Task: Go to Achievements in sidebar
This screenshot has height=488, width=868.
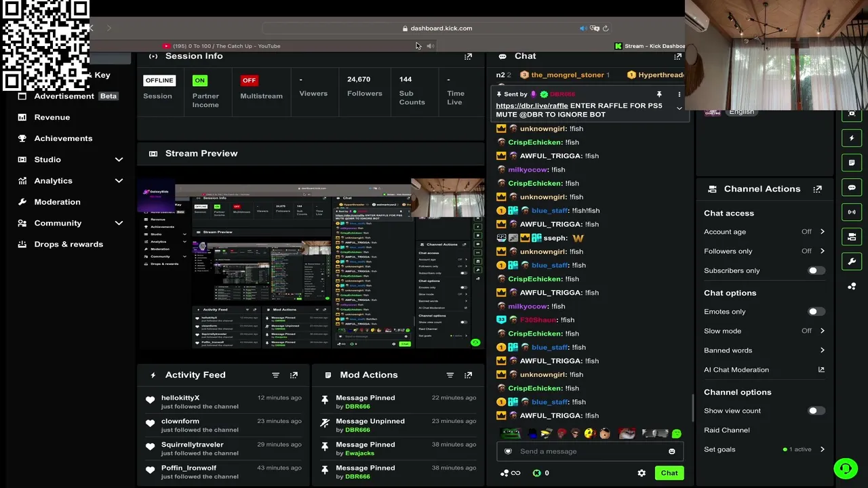Action: (x=63, y=138)
